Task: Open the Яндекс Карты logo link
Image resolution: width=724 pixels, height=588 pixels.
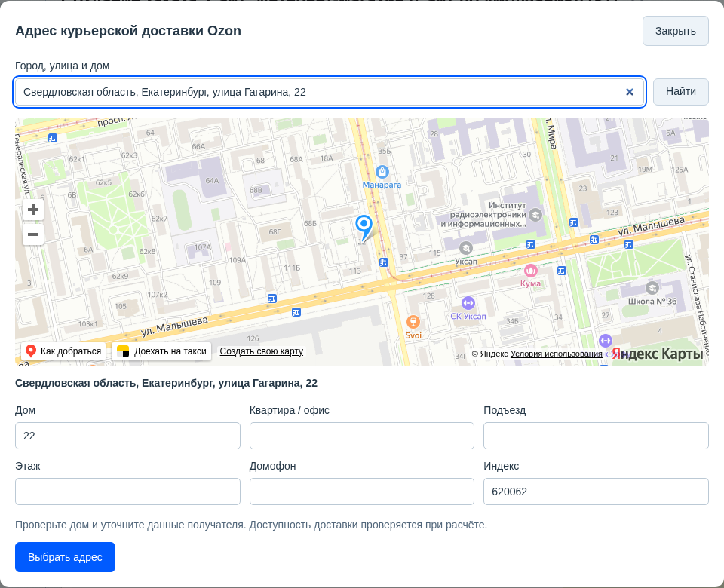Action: coord(658,354)
